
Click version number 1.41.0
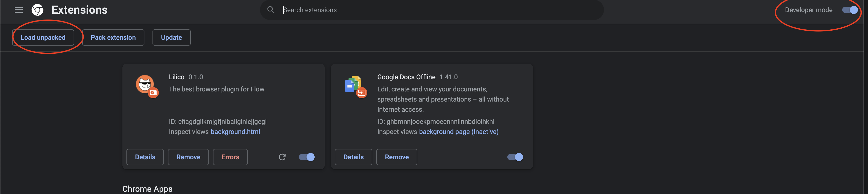tap(448, 77)
